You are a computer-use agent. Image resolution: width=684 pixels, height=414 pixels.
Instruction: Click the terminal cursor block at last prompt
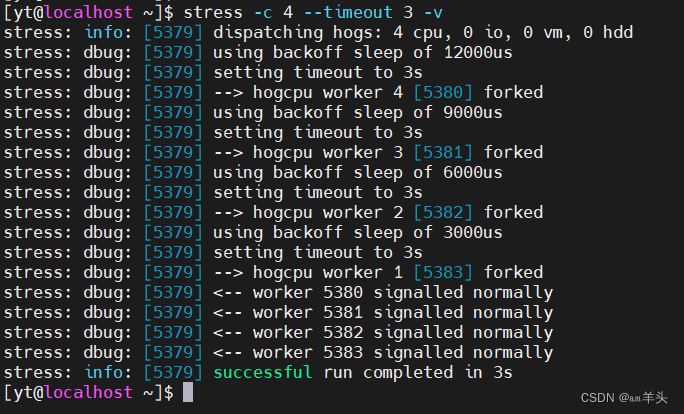point(188,392)
